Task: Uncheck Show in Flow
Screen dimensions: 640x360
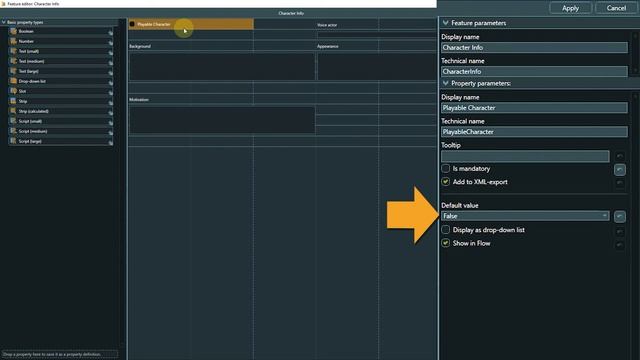Action: [445, 243]
